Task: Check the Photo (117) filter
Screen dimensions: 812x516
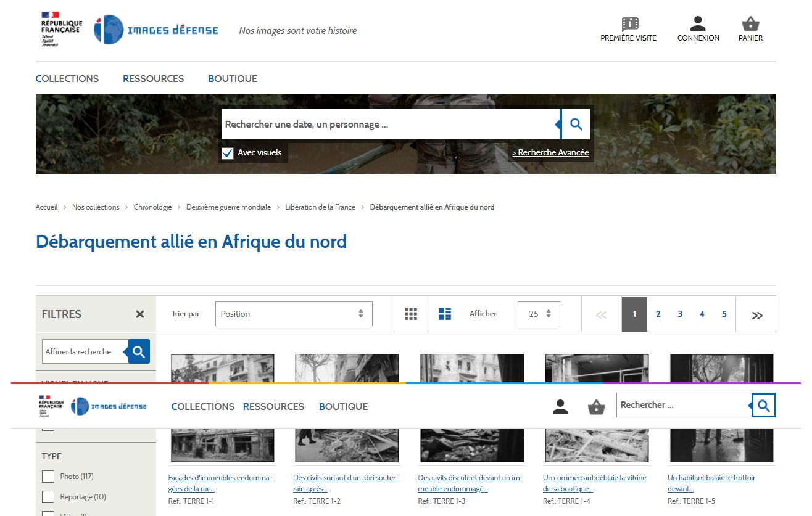Action: (48, 477)
